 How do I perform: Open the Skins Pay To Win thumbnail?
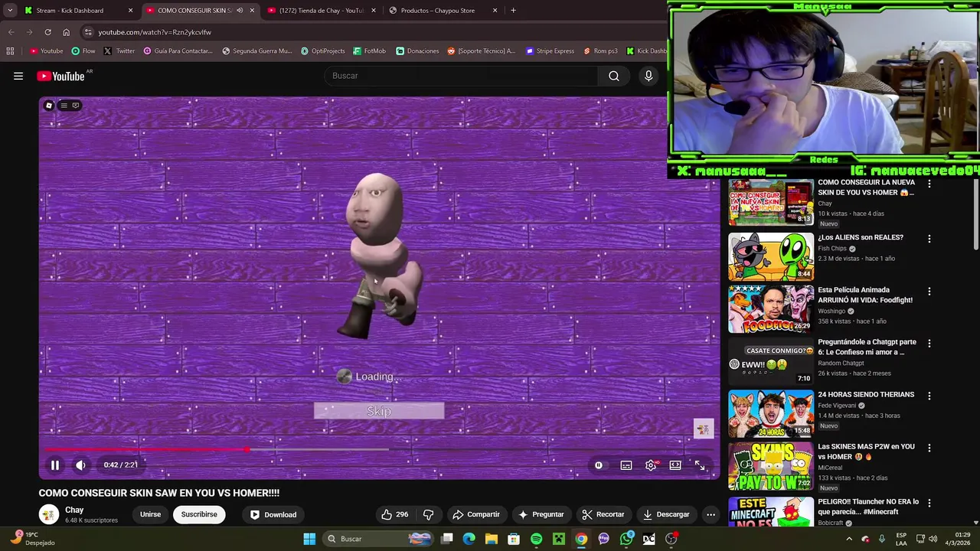[771, 465]
